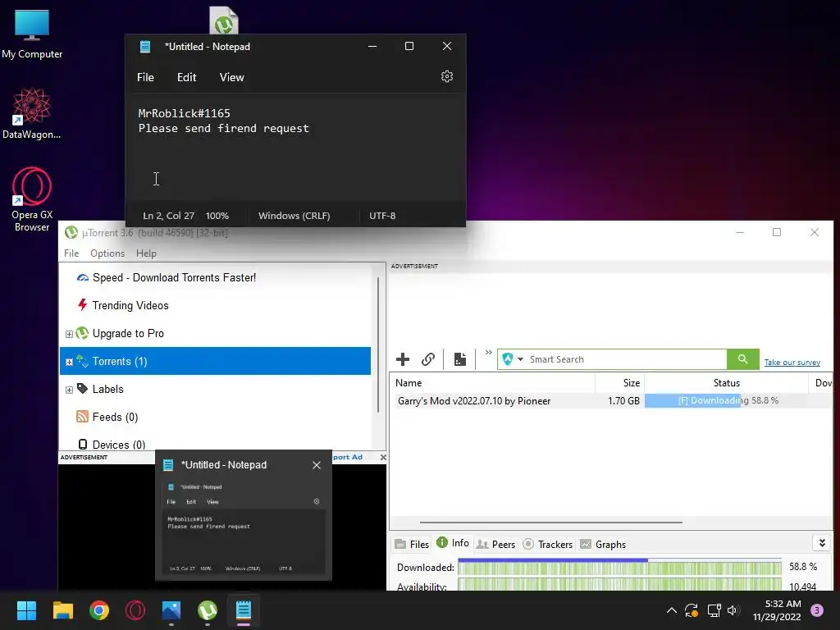Click the Downloaded pieces bar
Screen dimensions: 840x630
[x=620, y=568]
